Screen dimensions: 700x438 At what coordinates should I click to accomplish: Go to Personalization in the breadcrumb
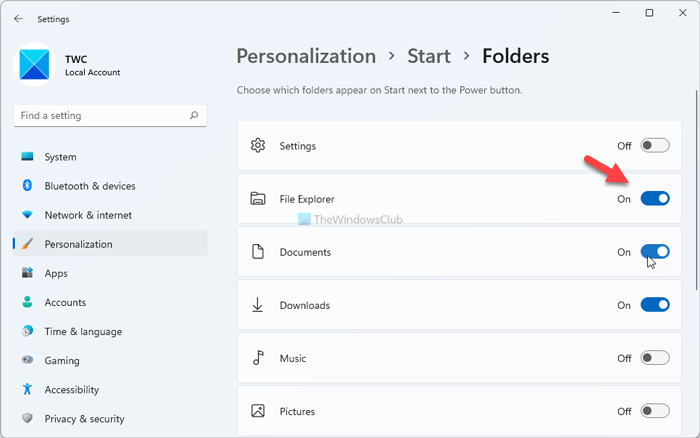tap(306, 57)
